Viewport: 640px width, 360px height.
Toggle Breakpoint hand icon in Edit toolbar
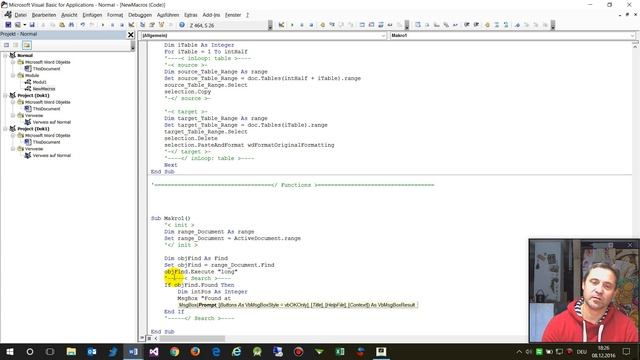point(487,25)
